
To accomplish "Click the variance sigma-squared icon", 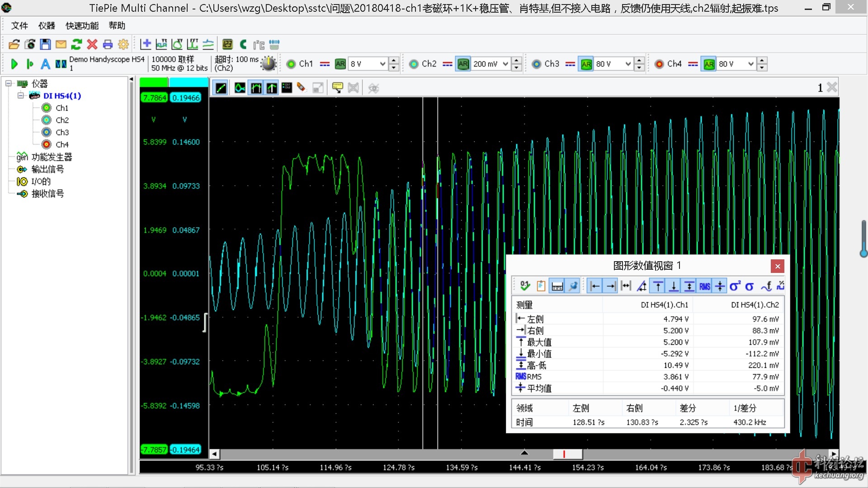I will coord(735,286).
